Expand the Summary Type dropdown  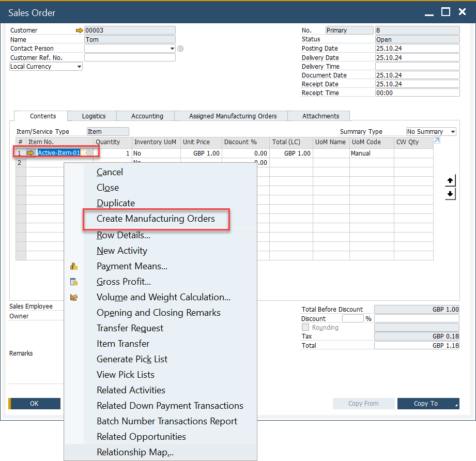pyautogui.click(x=452, y=132)
